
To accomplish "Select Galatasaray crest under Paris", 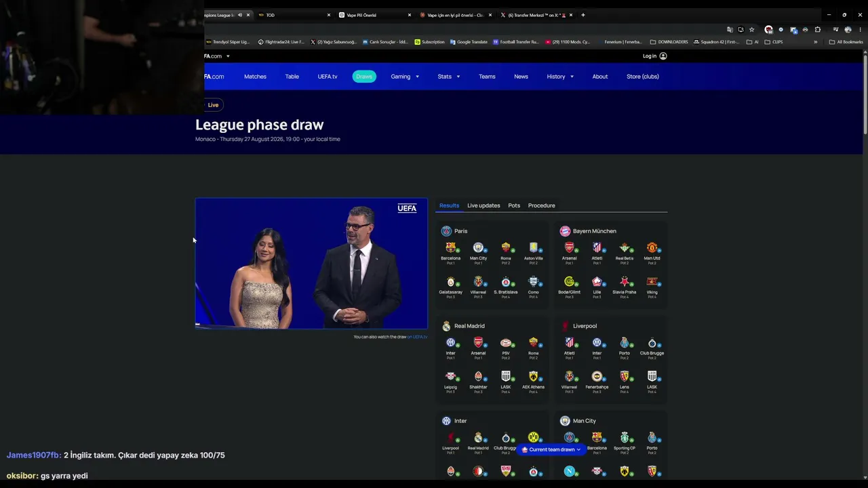I will tap(450, 282).
